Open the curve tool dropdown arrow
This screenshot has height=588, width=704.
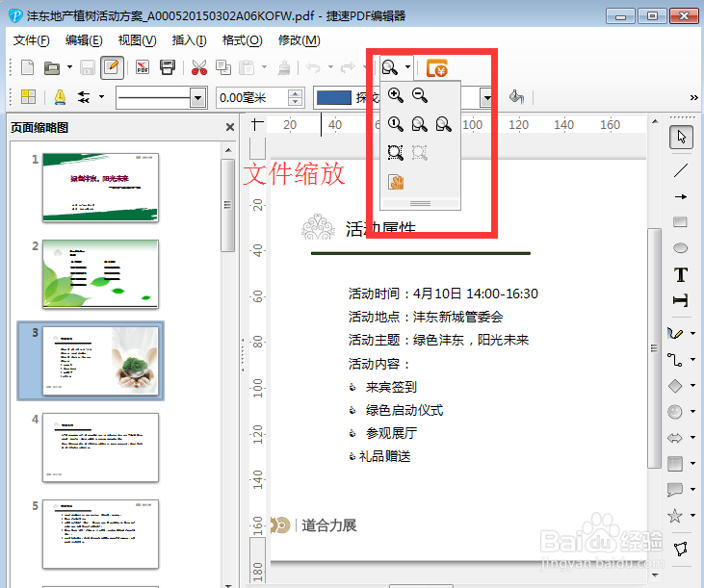click(x=693, y=333)
